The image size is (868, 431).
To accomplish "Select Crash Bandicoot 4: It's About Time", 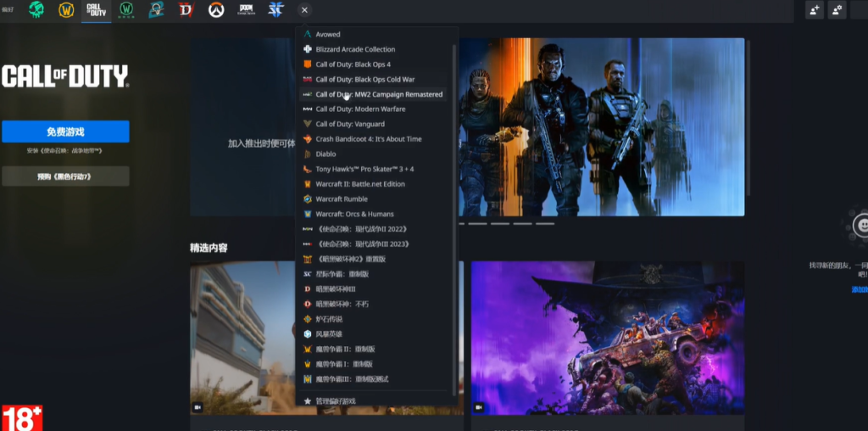I will pos(368,139).
